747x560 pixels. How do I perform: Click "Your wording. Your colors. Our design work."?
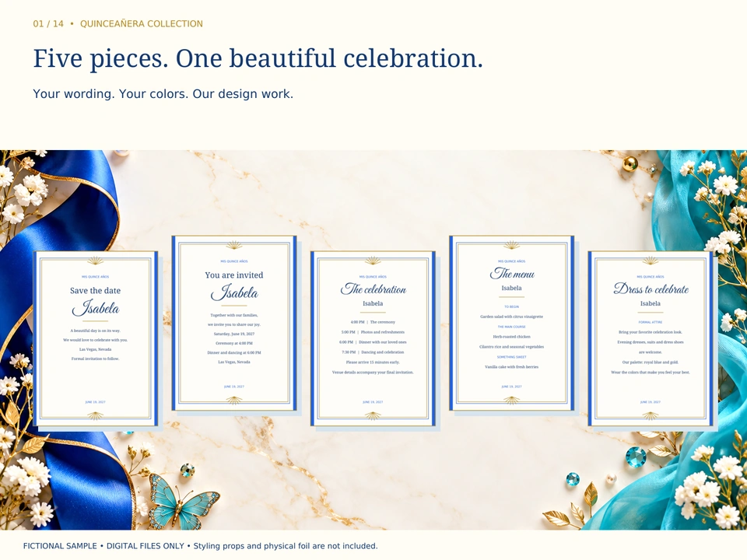(x=163, y=94)
